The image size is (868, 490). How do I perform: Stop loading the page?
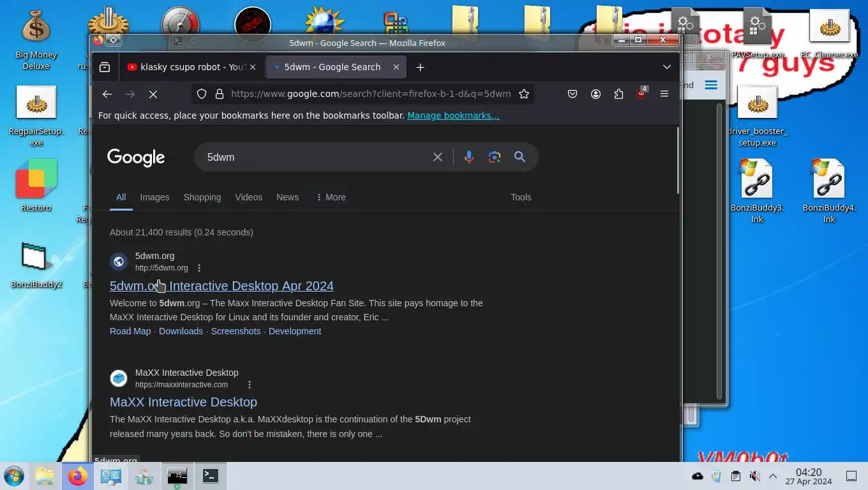(153, 94)
